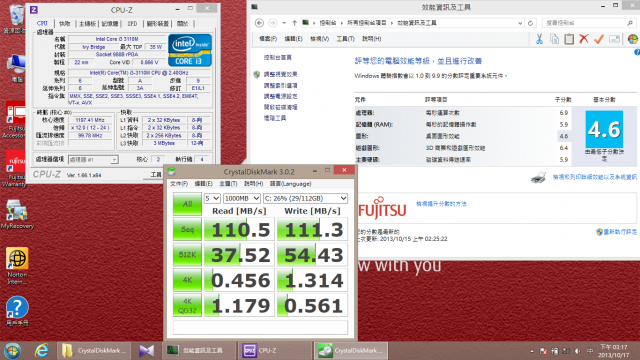Click the green All button in CrystalDiskMark
Viewport: 640px width, 360px height.
point(187,204)
